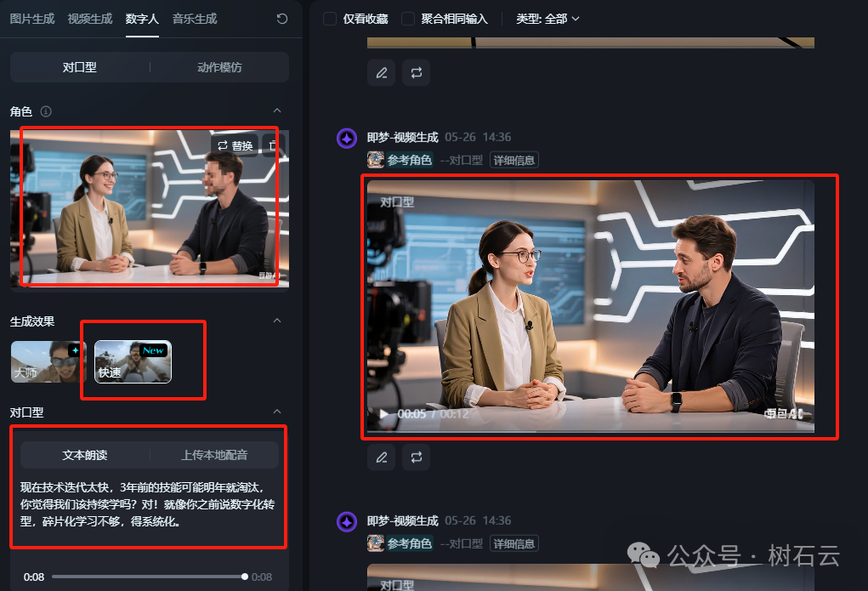Viewport: 868px width, 591px height.
Task: Switch to the 音乐生成 tab
Action: pos(195,18)
